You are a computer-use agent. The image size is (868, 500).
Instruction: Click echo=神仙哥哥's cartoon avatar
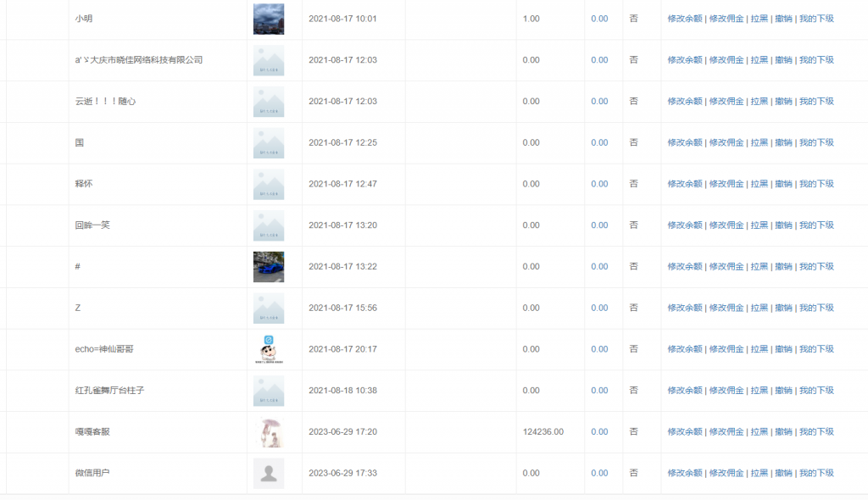tap(268, 349)
